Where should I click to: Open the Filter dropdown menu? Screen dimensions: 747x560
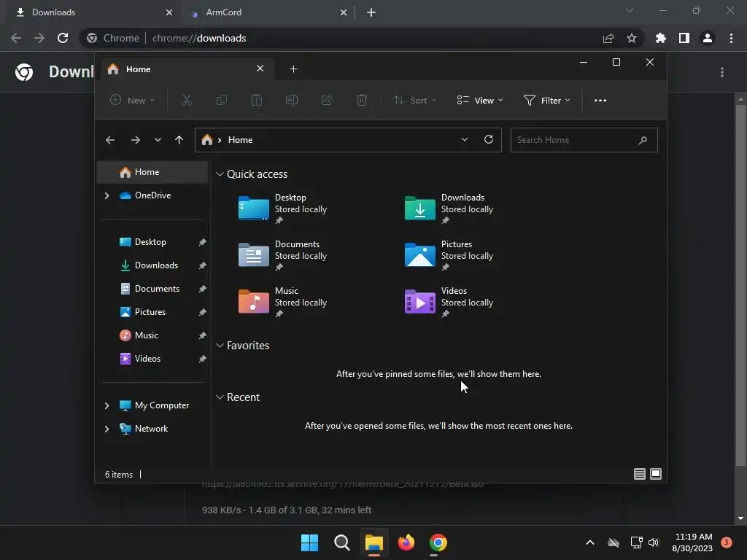[x=546, y=100]
